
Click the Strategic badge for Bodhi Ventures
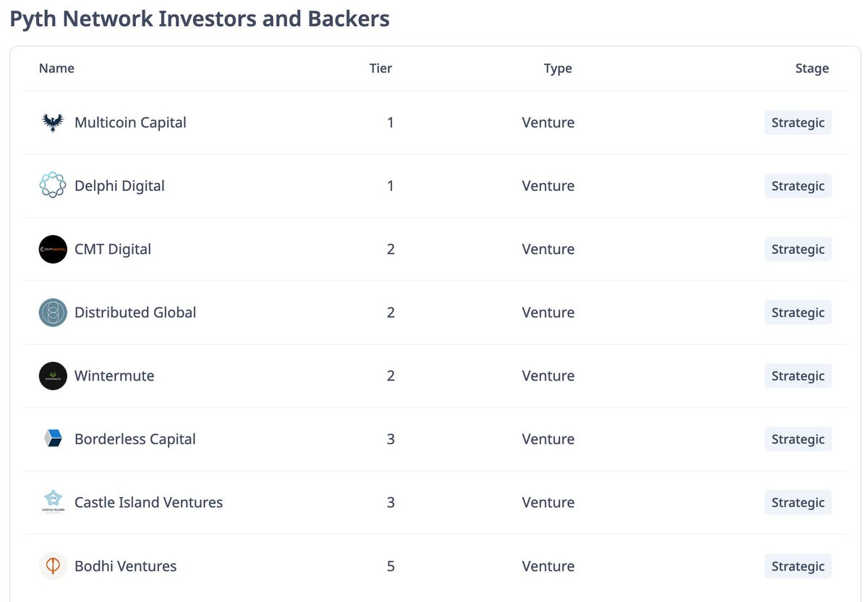tap(798, 566)
